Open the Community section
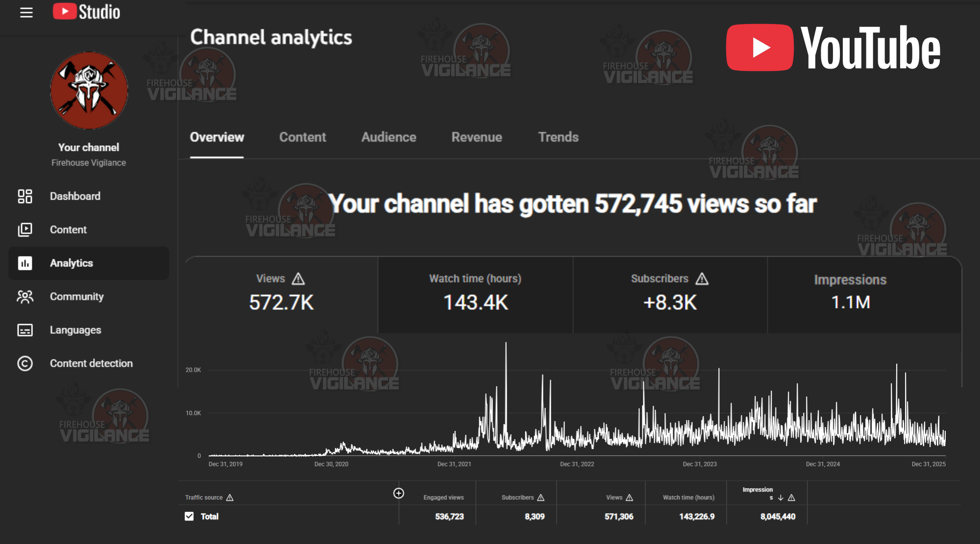The height and width of the screenshot is (544, 980). tap(76, 296)
